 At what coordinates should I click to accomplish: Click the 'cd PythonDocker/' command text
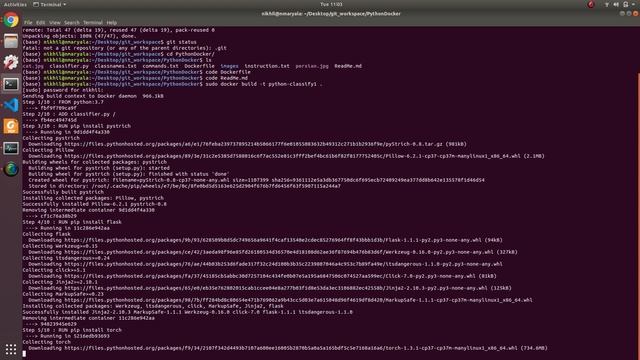[x=190, y=54]
